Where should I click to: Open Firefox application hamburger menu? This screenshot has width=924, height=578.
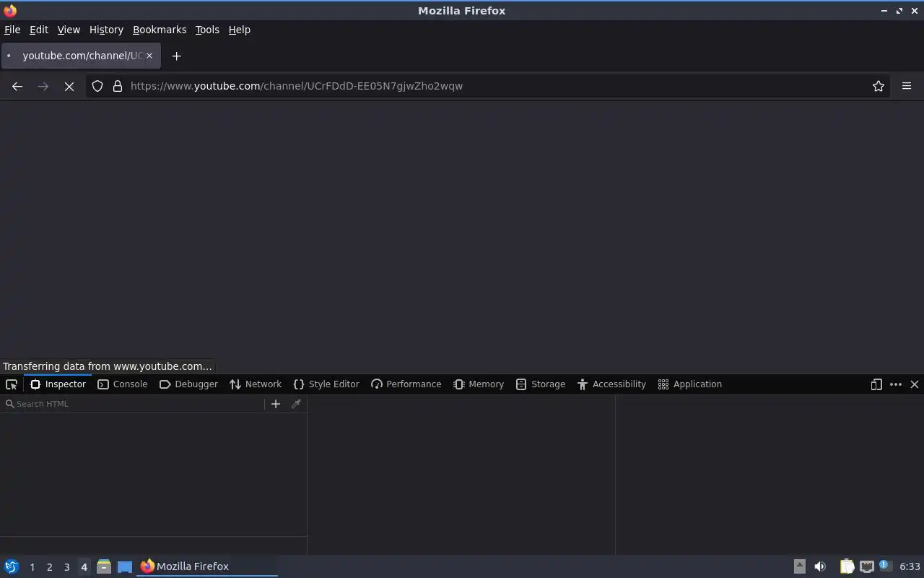pyautogui.click(x=907, y=86)
